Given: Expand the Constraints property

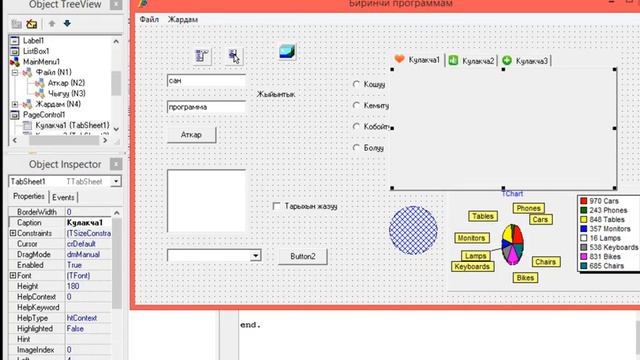Looking at the screenshot, I should (13, 233).
